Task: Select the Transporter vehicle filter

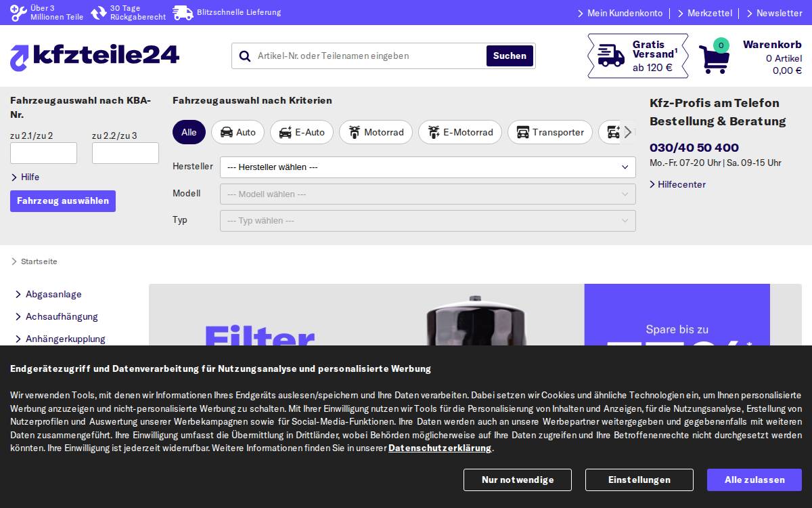Action: (550, 132)
